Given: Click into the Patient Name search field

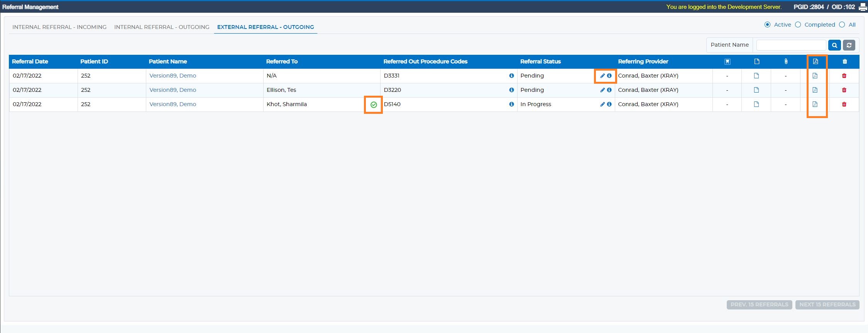Looking at the screenshot, I should point(791,45).
